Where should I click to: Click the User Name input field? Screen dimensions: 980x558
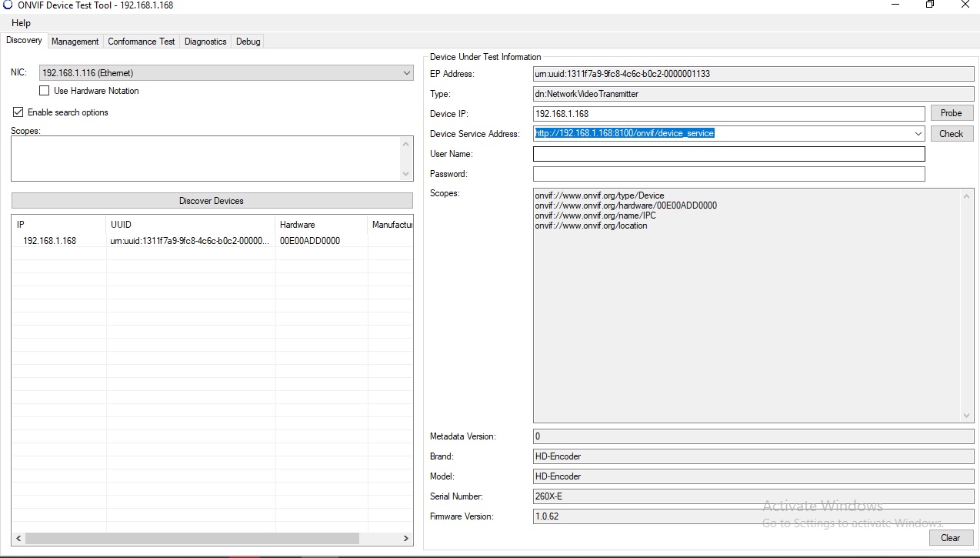728,154
